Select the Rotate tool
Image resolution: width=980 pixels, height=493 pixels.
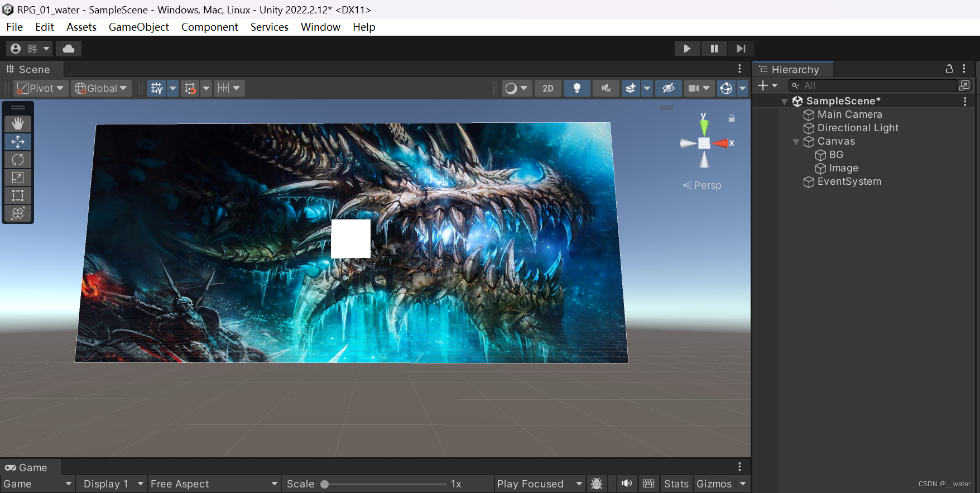18,160
